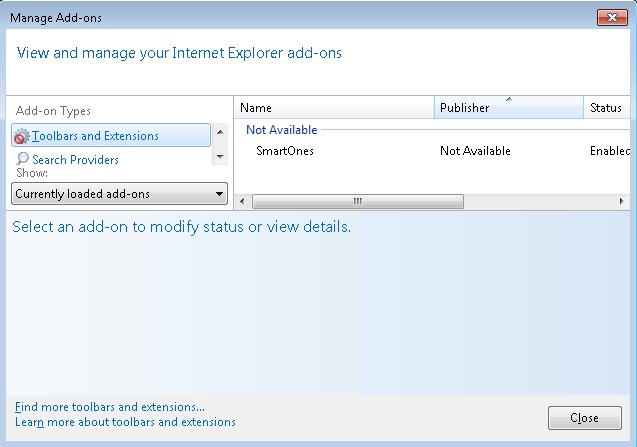
Task: Select Toolbars and Extensions add-on type
Action: click(111, 135)
